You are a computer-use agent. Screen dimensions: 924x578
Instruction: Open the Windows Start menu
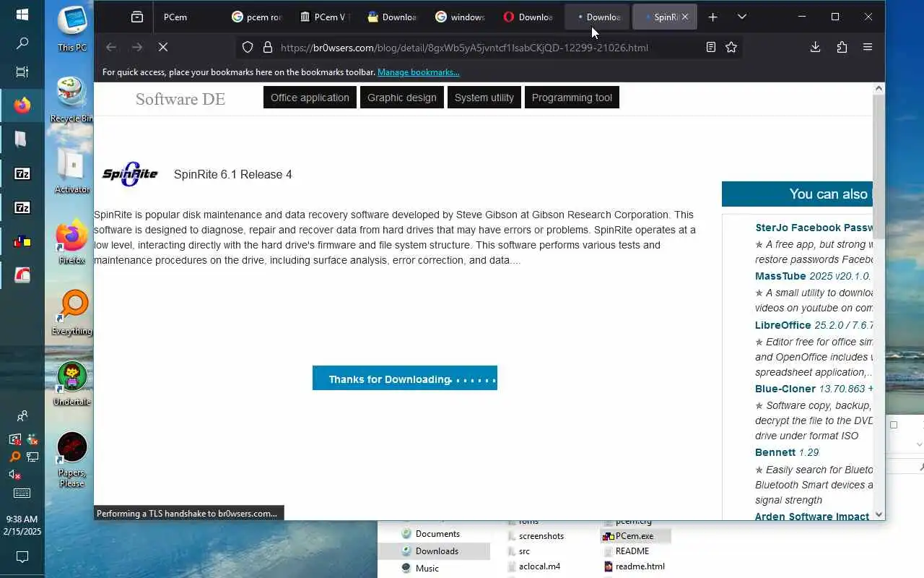point(22,14)
